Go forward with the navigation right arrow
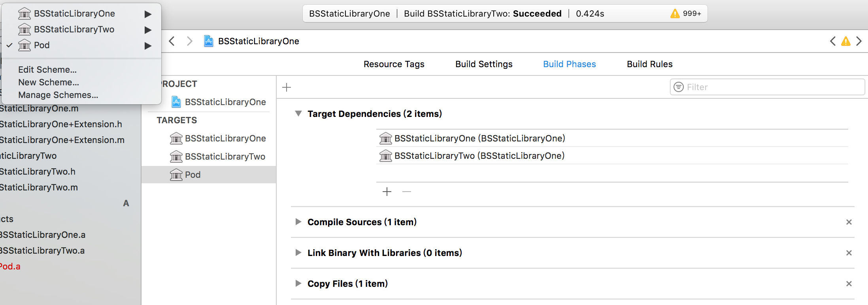The height and width of the screenshot is (305, 868). [190, 41]
